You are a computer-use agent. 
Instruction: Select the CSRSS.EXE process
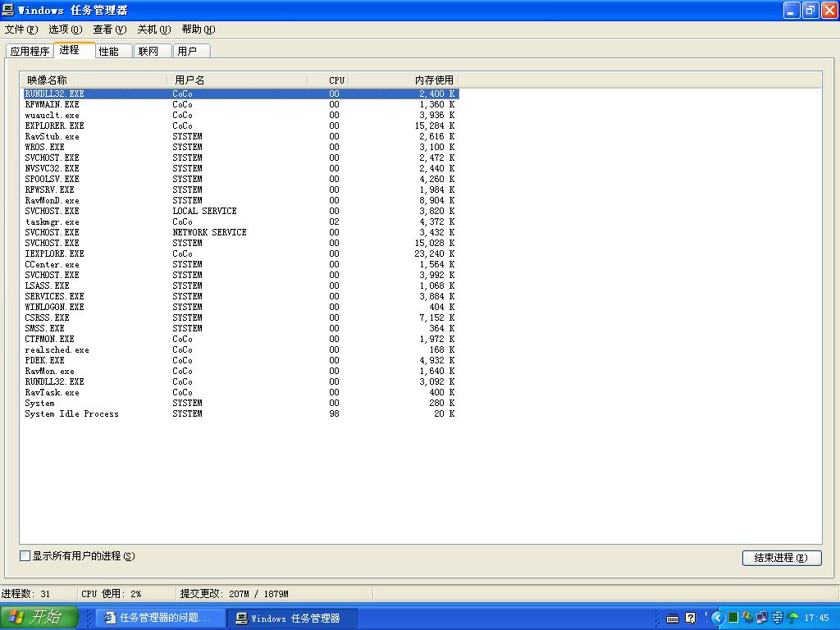pos(240,317)
